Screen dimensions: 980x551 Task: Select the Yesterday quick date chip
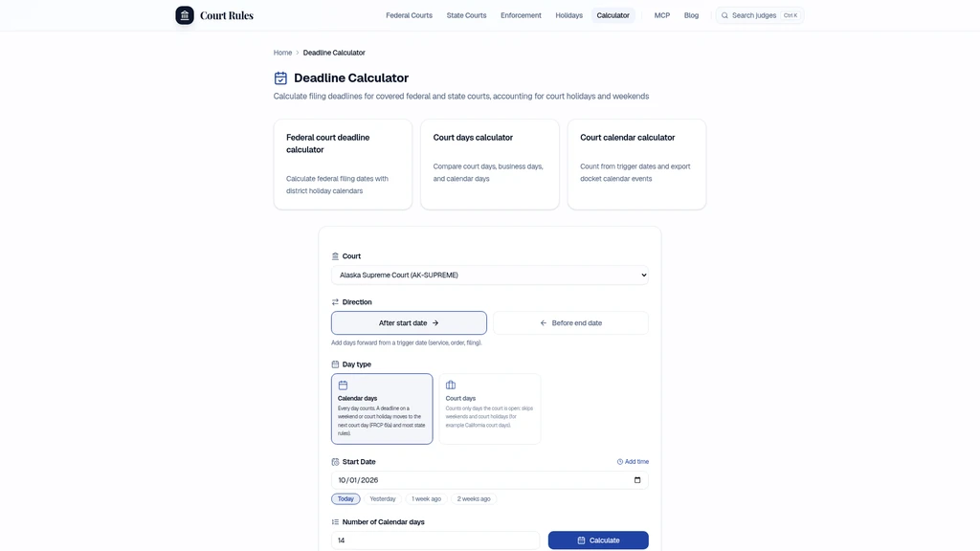click(383, 498)
